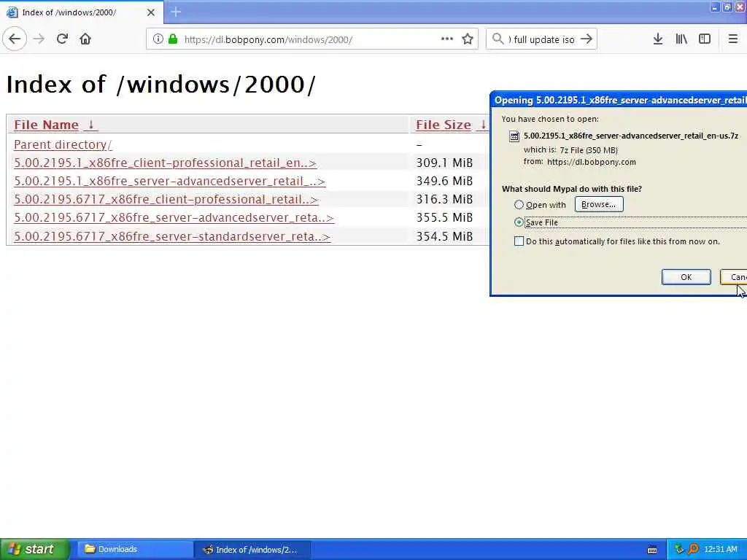Submit search with the arrow button
This screenshot has height=560, width=747.
tap(587, 39)
